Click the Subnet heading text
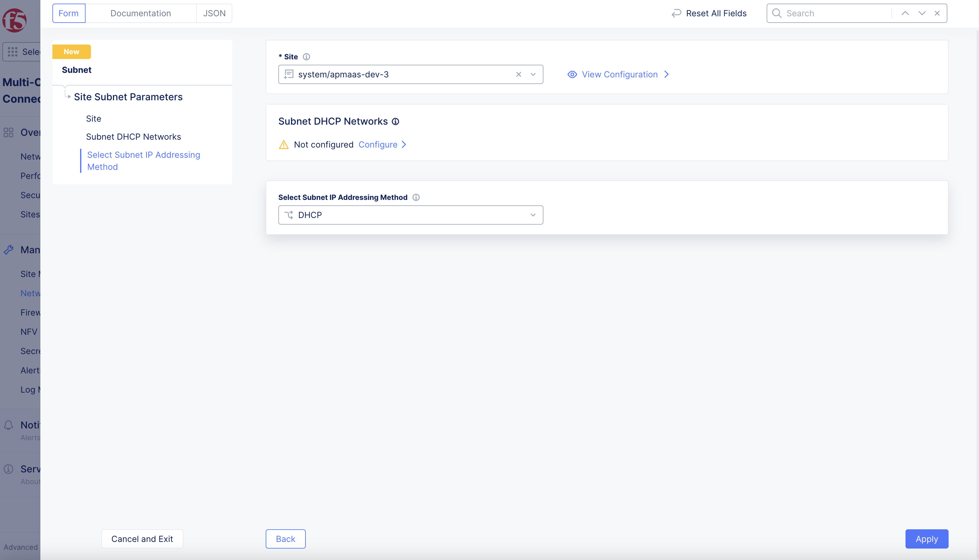Viewport: 979px width, 560px height. click(x=77, y=70)
